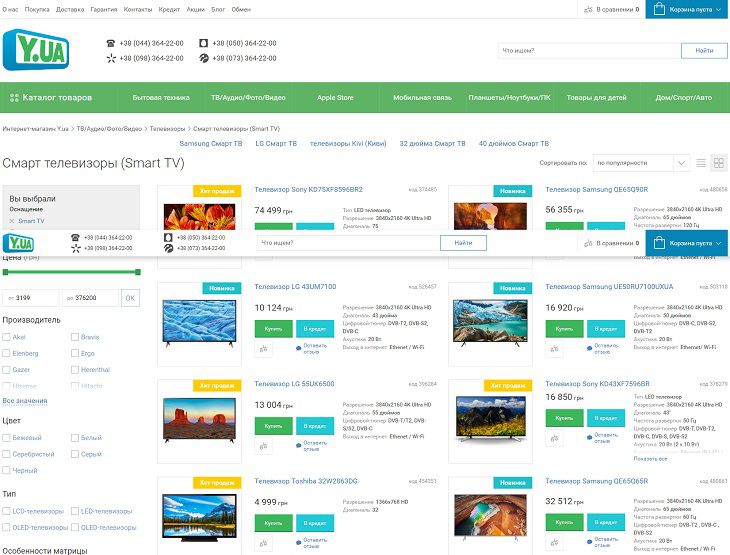Screen dimensions: 730x555
Task: Go to Бытовая техника category
Action: coord(161,98)
